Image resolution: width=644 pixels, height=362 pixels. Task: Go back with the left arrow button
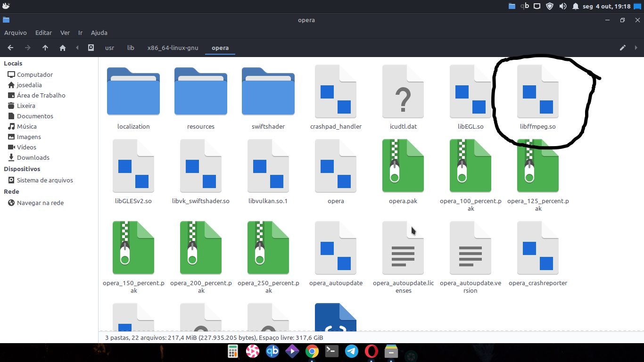[x=10, y=48]
